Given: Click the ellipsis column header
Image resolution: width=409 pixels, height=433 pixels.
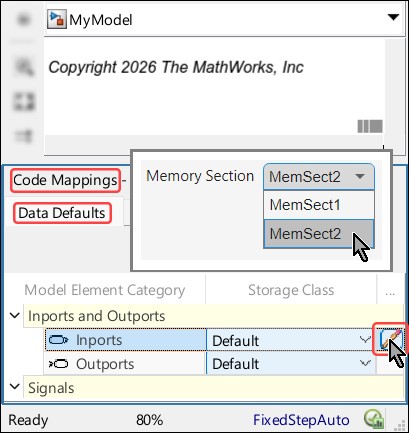Looking at the screenshot, I should pos(390,292).
